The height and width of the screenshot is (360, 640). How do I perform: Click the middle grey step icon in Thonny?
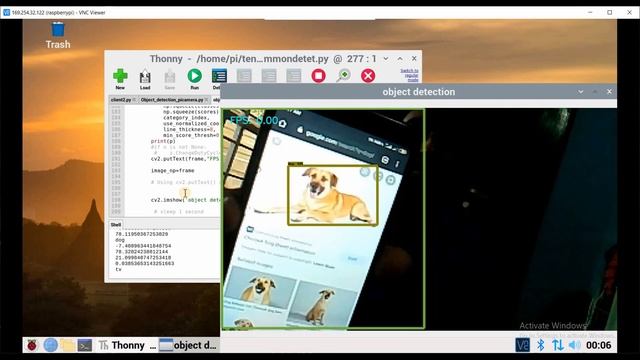click(269, 76)
